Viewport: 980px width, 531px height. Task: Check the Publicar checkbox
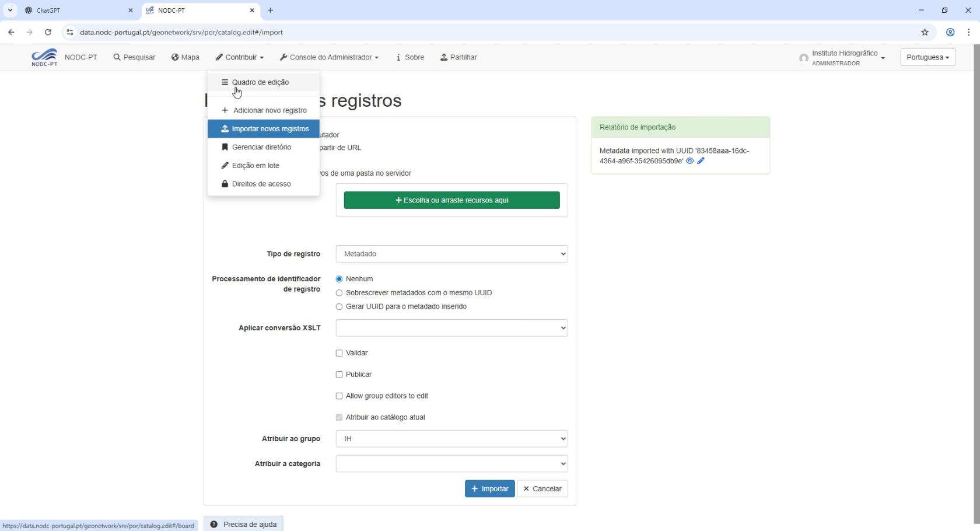(339, 375)
